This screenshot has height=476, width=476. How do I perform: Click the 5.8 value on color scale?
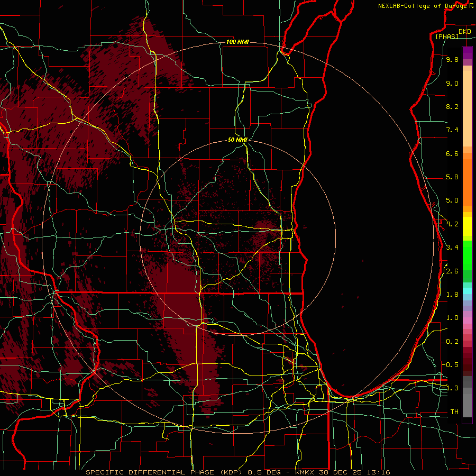click(x=452, y=177)
